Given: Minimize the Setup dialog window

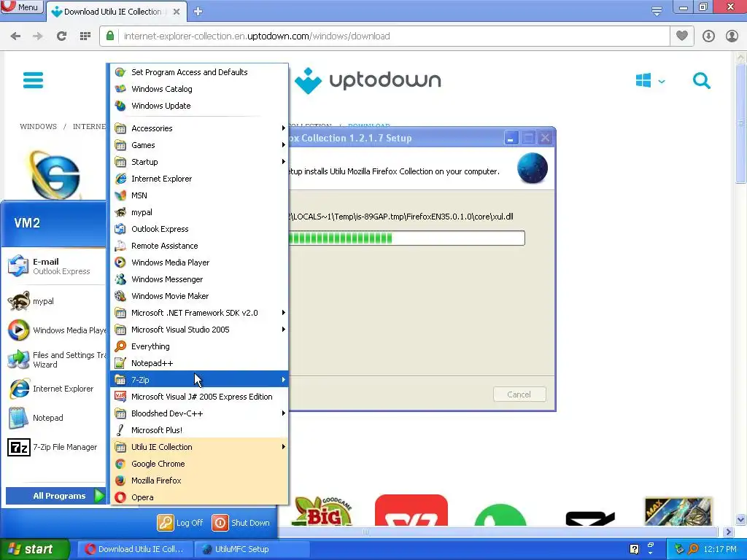Looking at the screenshot, I should tap(511, 139).
